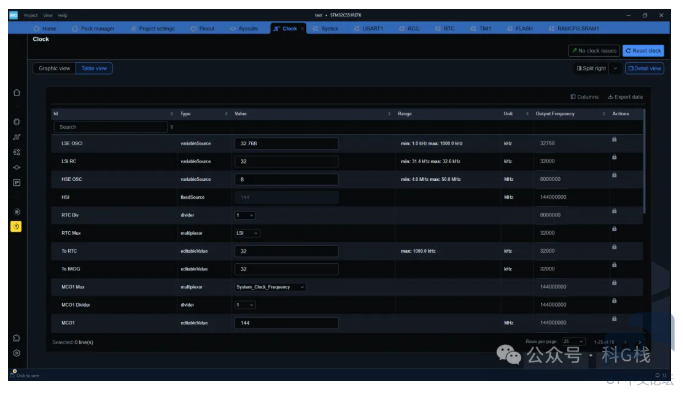Viewport: 683px width, 395px height.
Task: Toggle the lock on the To RTC row
Action: (x=614, y=247)
